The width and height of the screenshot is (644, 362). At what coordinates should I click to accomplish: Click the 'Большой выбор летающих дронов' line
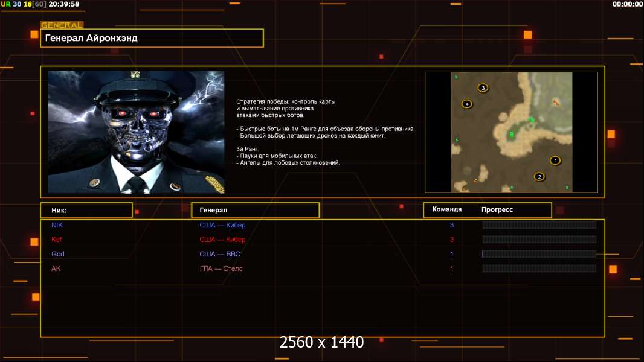click(x=311, y=135)
